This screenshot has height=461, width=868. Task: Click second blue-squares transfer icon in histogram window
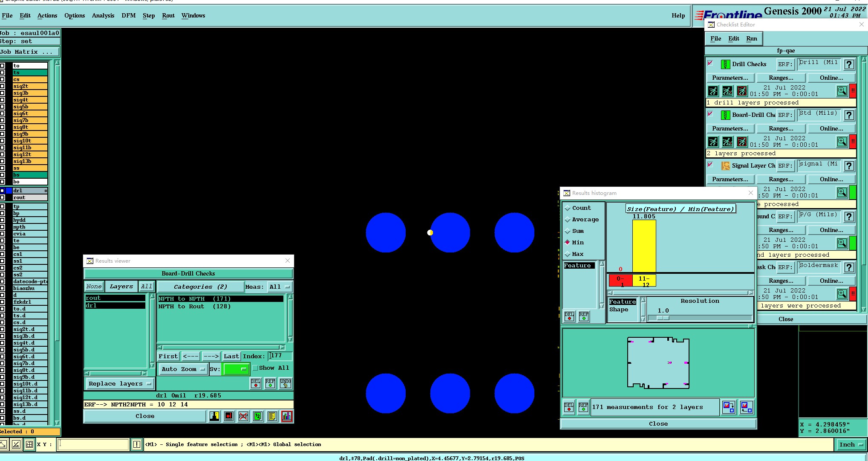tap(746, 407)
